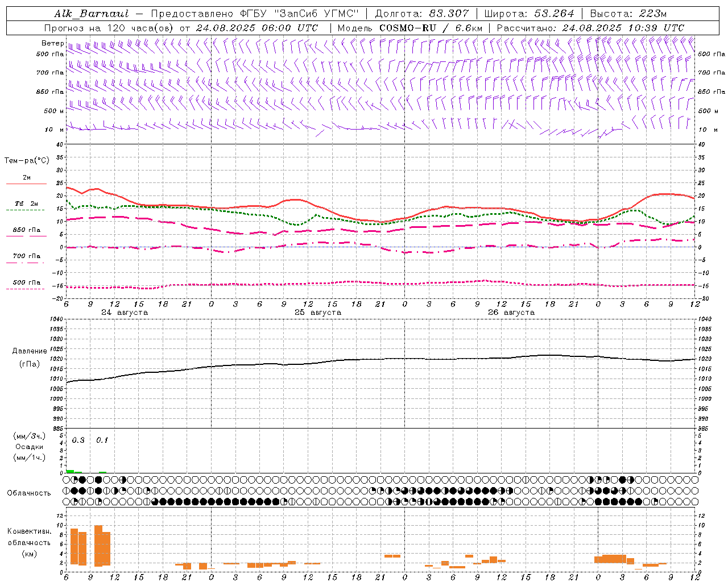Viewport: 728px width, 582px height.
Task: Click the Давление pressure panel label
Action: point(30,351)
